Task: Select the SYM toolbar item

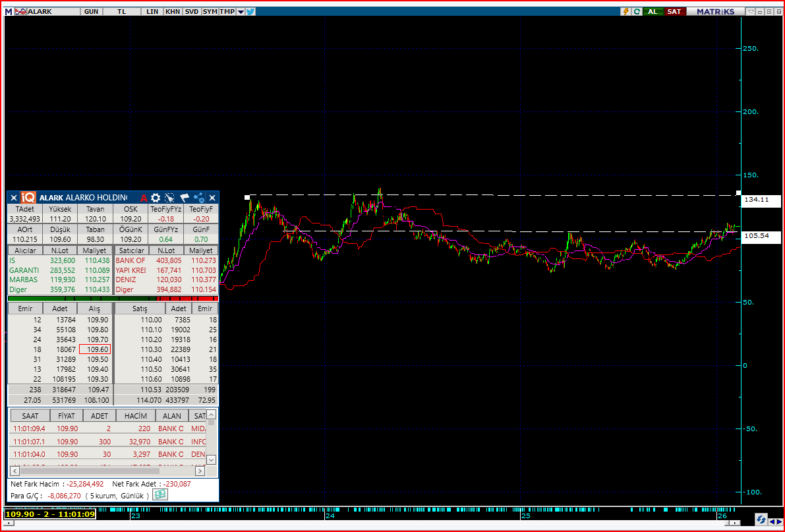Action: tap(210, 11)
